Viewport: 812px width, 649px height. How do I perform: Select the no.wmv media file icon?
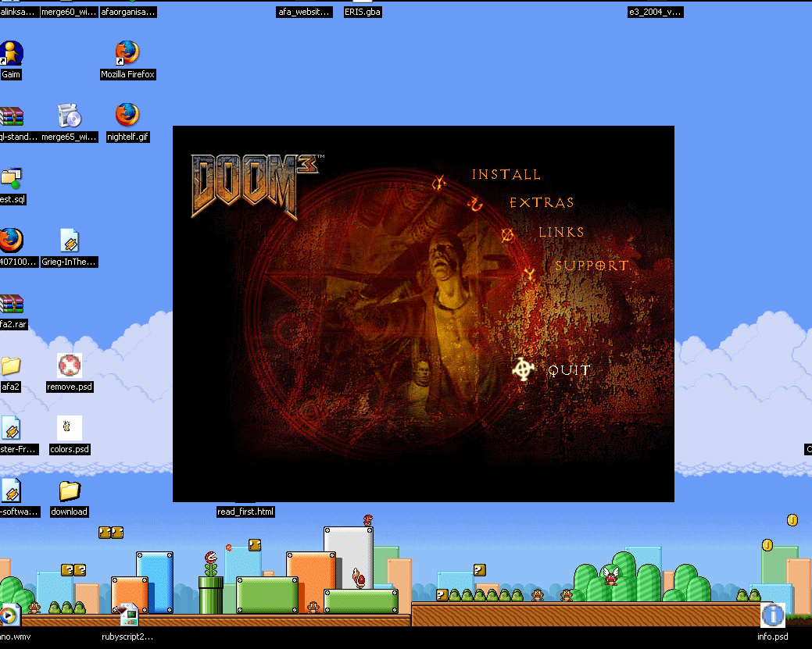coord(9,615)
